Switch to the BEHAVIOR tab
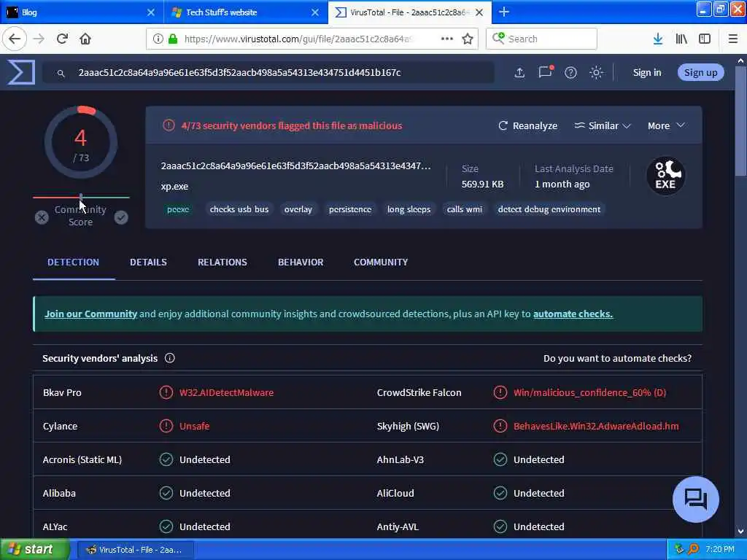This screenshot has width=747, height=560. [301, 262]
